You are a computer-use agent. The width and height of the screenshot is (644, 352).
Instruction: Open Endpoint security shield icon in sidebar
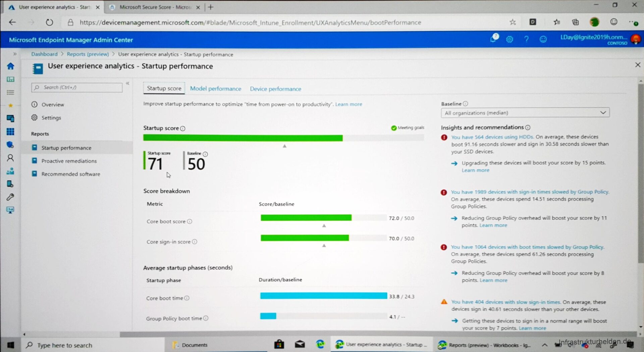pyautogui.click(x=10, y=145)
